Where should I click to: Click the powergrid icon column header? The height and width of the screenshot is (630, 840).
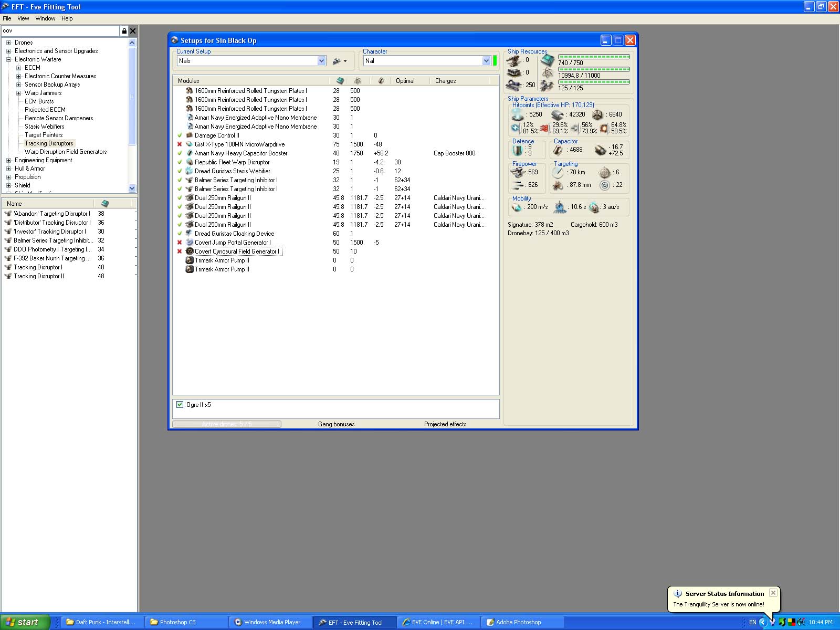pyautogui.click(x=358, y=81)
